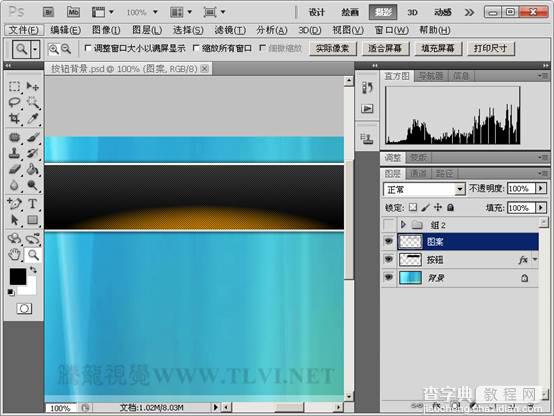The width and height of the screenshot is (554, 416).
Task: Select the Eraser tool
Action: tap(14, 169)
